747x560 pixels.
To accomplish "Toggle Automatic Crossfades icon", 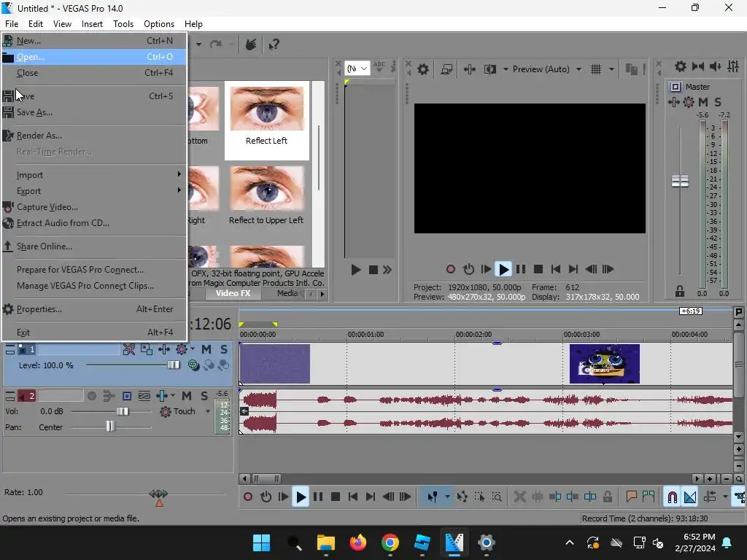I will pyautogui.click(x=690, y=497).
